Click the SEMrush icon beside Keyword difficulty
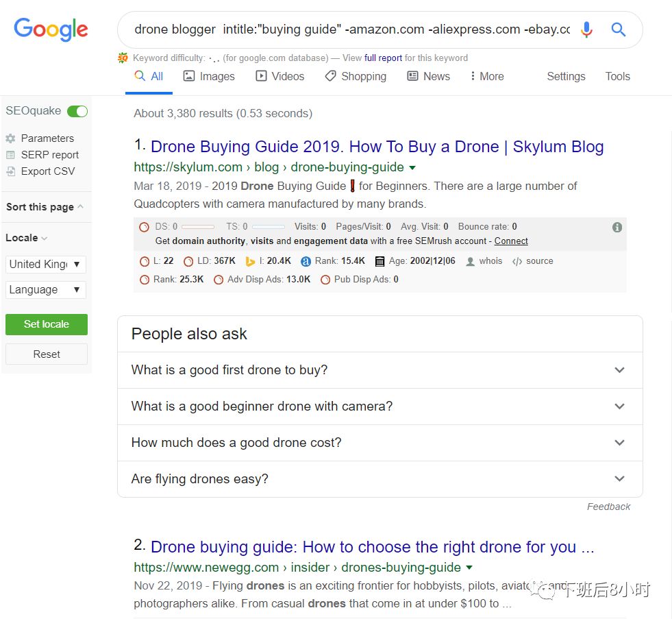This screenshot has height=619, width=672. click(123, 58)
